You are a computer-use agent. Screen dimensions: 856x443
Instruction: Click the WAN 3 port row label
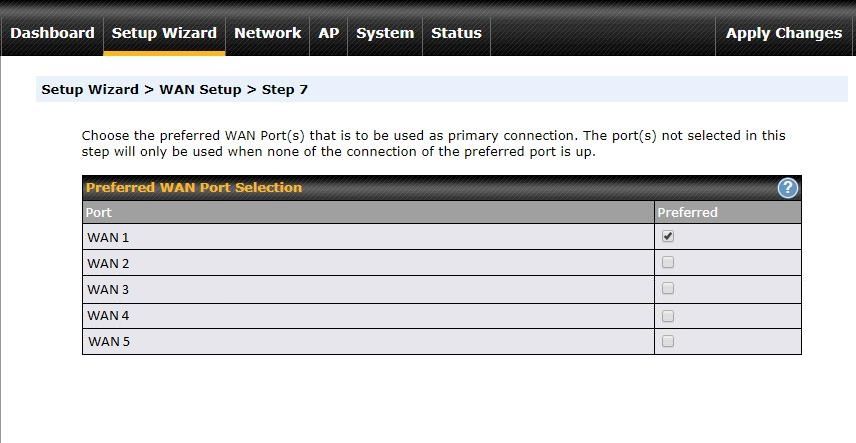point(108,290)
